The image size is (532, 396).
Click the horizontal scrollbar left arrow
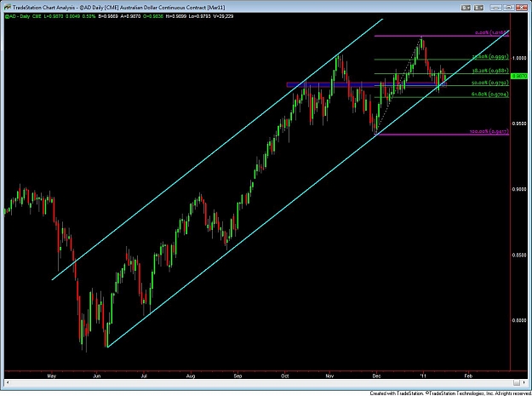pos(8,382)
